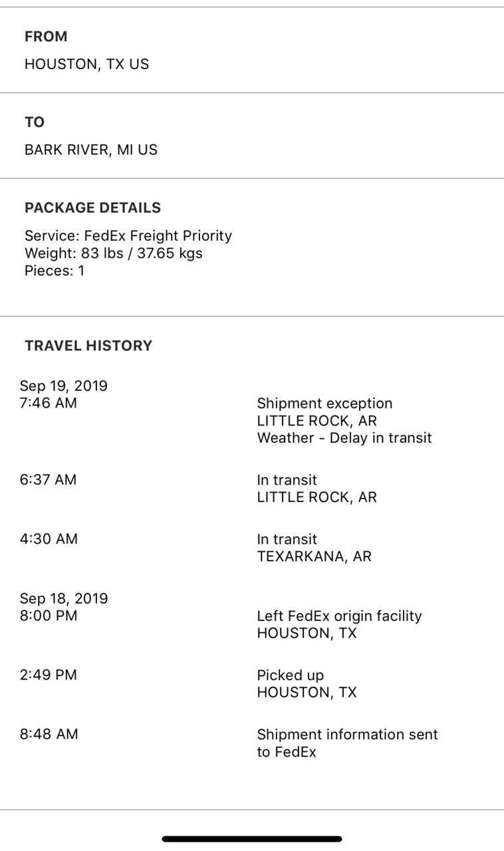This screenshot has width=504, height=851.
Task: Tap In transit TEXARKANA, AR entry
Action: point(315,548)
